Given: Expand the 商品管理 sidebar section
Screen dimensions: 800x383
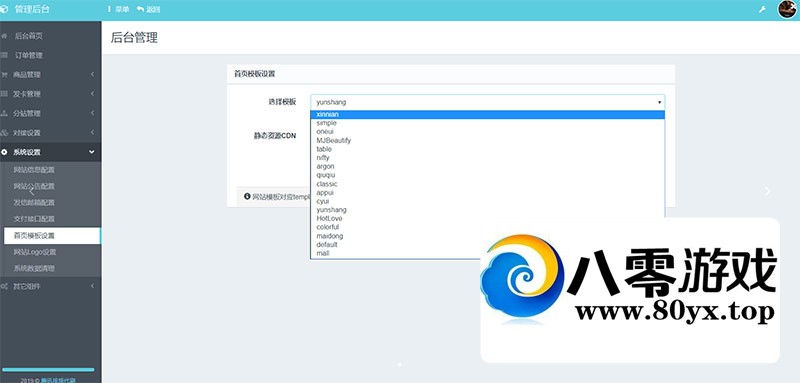Looking at the screenshot, I should tap(51, 74).
